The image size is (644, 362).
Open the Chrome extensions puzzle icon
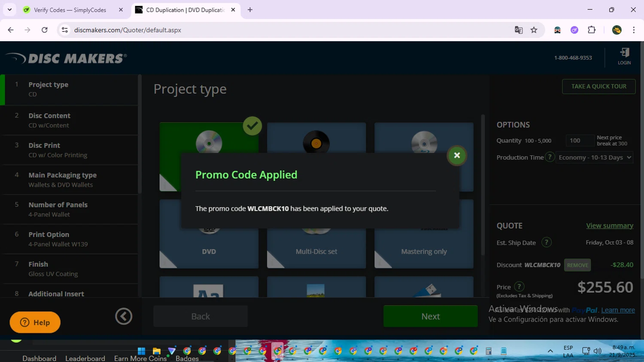coord(592,30)
